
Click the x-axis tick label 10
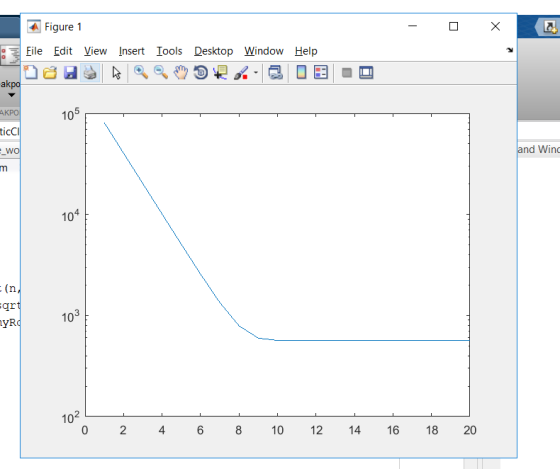278,430
